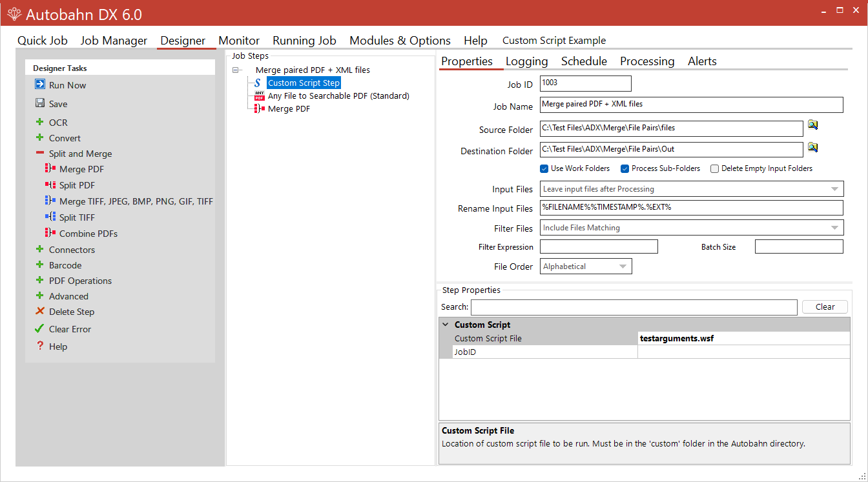Browse for Destination Folder using folder icon

[x=812, y=148]
